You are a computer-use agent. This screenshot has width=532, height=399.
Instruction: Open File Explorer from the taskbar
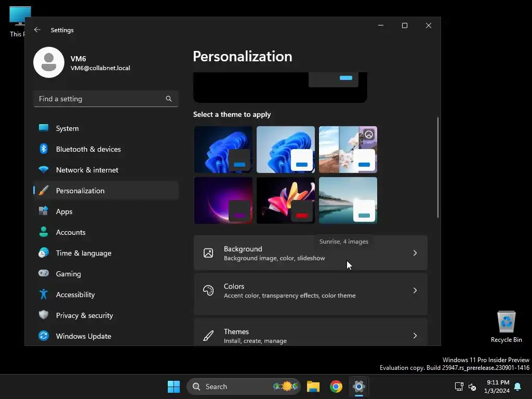pos(313,387)
